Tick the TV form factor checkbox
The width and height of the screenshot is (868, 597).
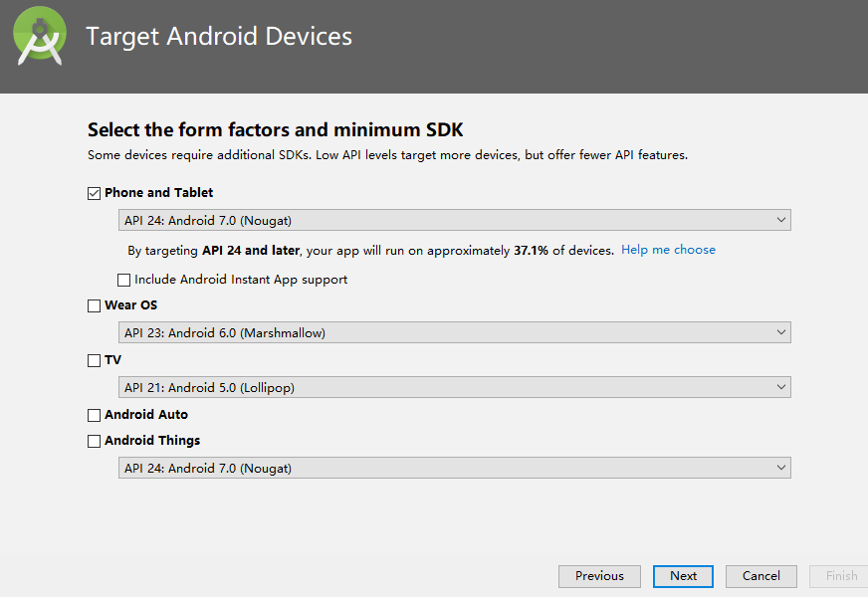[95, 361]
